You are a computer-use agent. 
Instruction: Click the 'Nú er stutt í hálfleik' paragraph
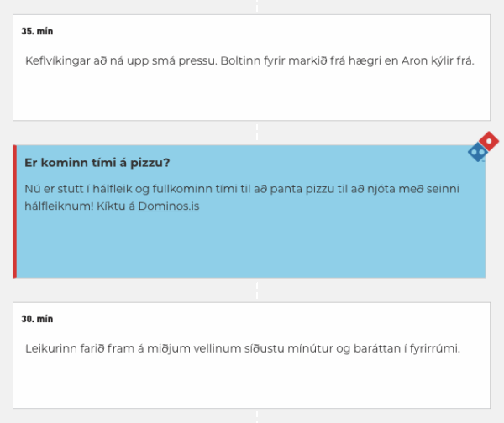242,197
